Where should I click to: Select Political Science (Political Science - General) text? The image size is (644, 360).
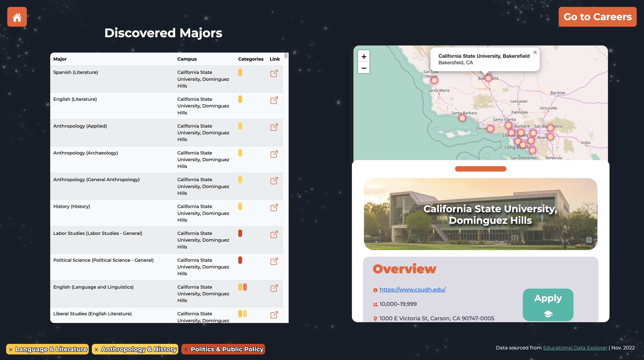pos(103,260)
